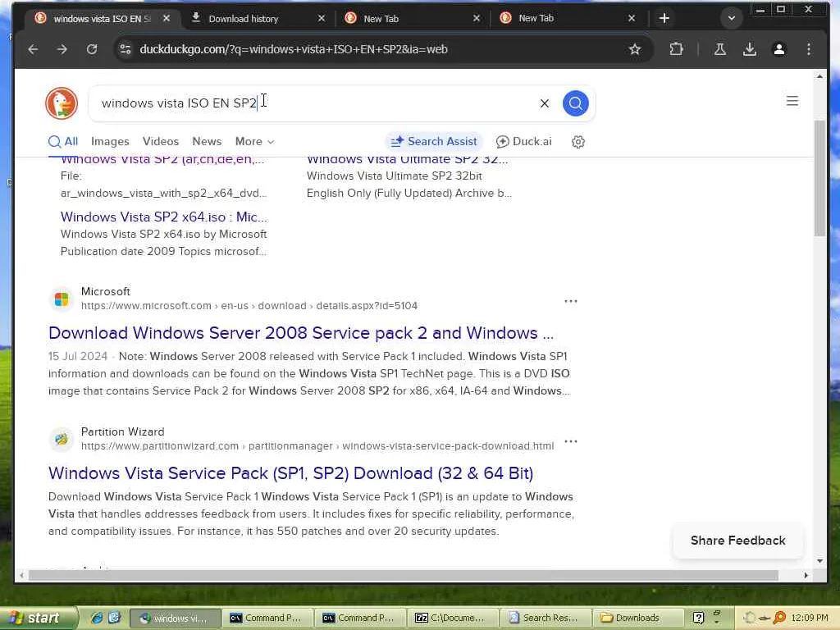Go to DuckDuckGo homepage logo

coord(62,103)
